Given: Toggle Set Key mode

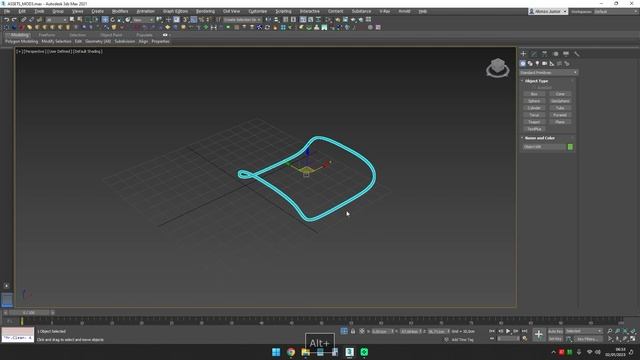Looking at the screenshot, I should (555, 339).
